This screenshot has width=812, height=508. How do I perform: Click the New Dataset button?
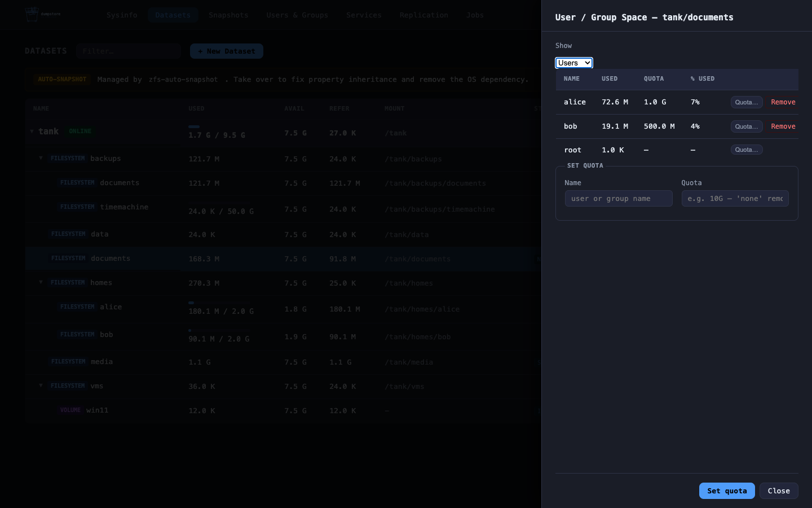click(x=227, y=51)
